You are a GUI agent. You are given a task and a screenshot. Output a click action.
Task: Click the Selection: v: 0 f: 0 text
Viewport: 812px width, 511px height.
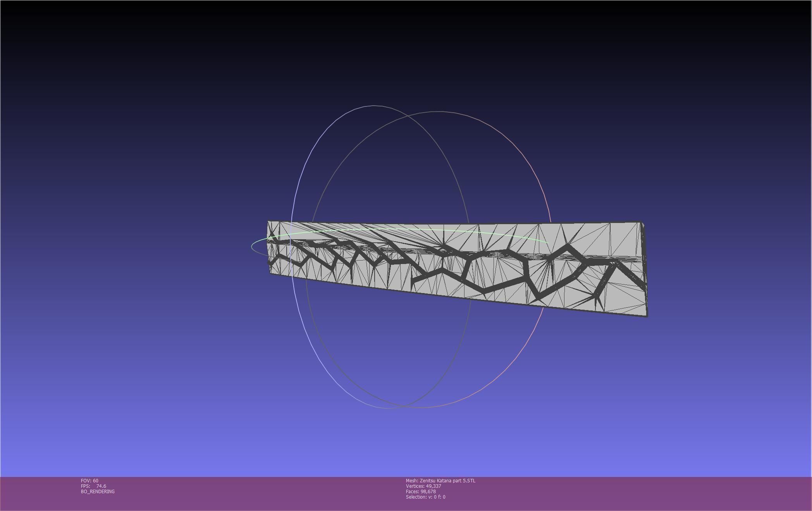425,497
